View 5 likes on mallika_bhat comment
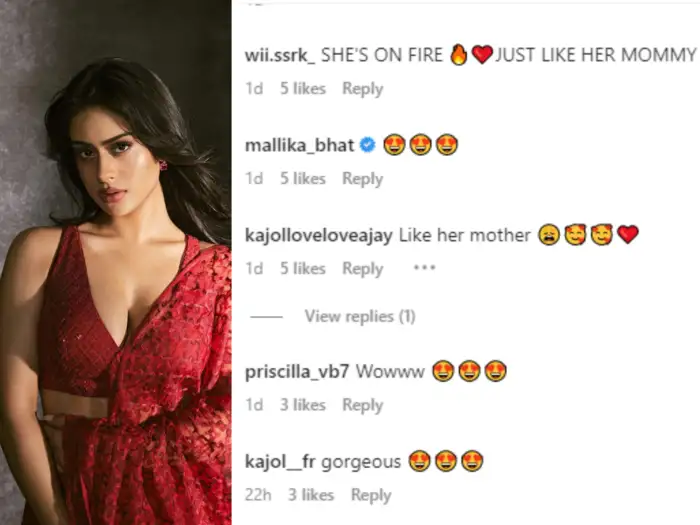Screen dimensions: 700x525 302,178
